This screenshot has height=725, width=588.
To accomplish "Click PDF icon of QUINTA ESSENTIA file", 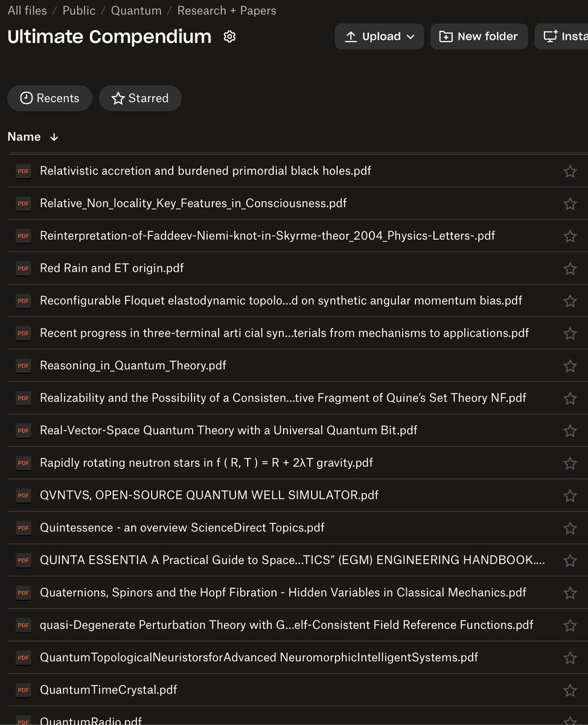I will pyautogui.click(x=23, y=560).
